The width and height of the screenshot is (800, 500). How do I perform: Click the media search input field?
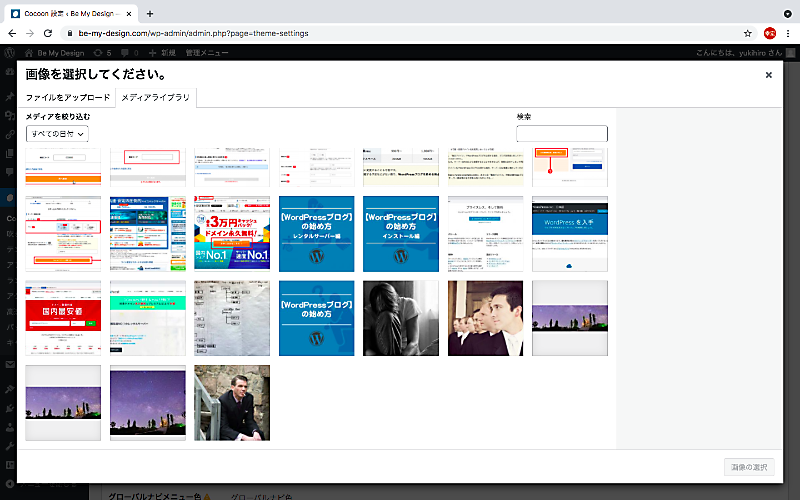[561, 134]
